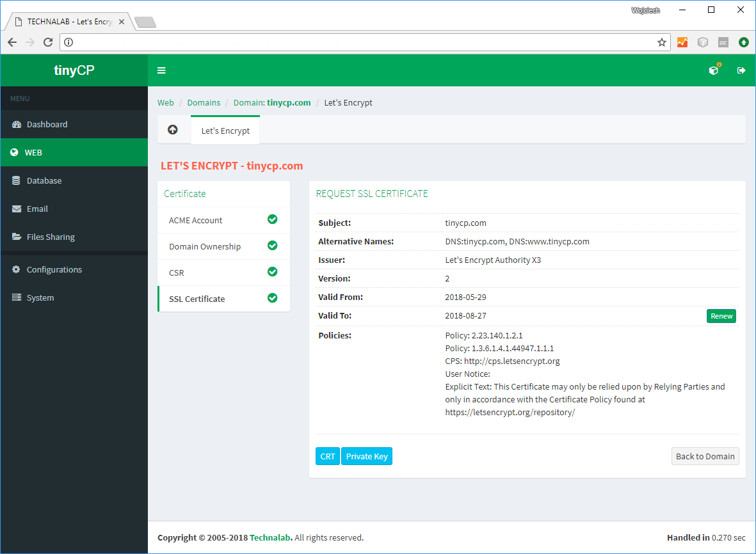
Task: Click the WEB globe icon
Action: (15, 152)
